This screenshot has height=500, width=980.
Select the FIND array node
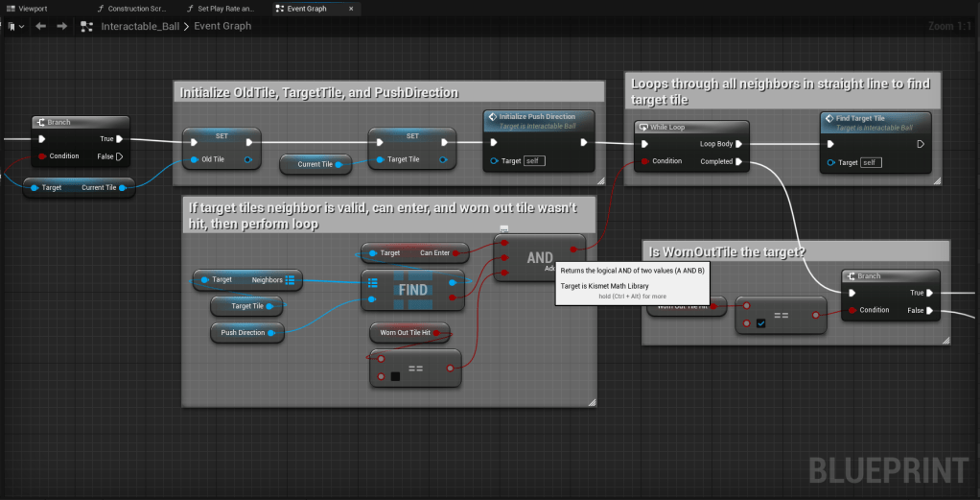[x=412, y=289]
